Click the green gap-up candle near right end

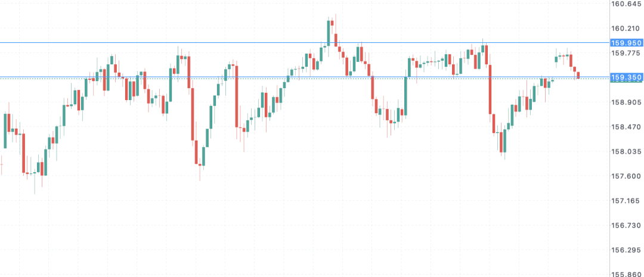[x=556, y=59]
